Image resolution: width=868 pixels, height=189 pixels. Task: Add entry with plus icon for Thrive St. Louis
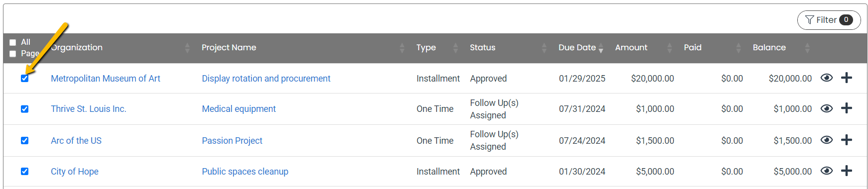[847, 108]
